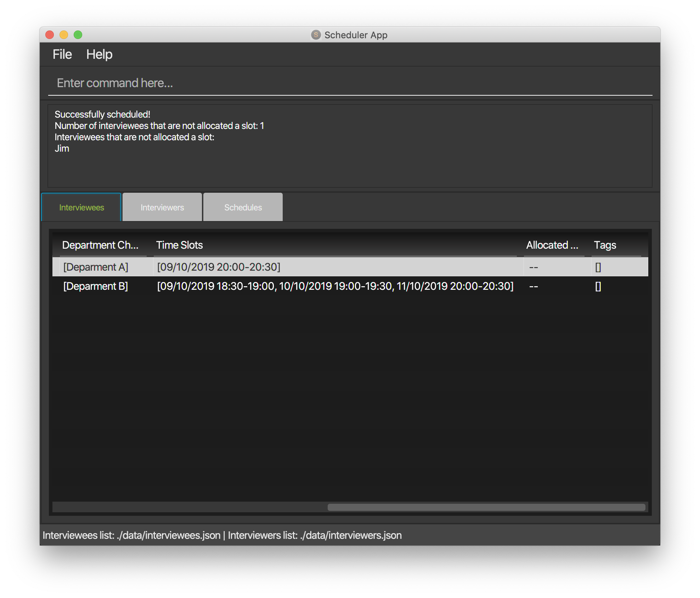Click the 09/10/2019 20:00-20:30 time slot cell
Viewport: 700px width, 598px height.
(219, 267)
